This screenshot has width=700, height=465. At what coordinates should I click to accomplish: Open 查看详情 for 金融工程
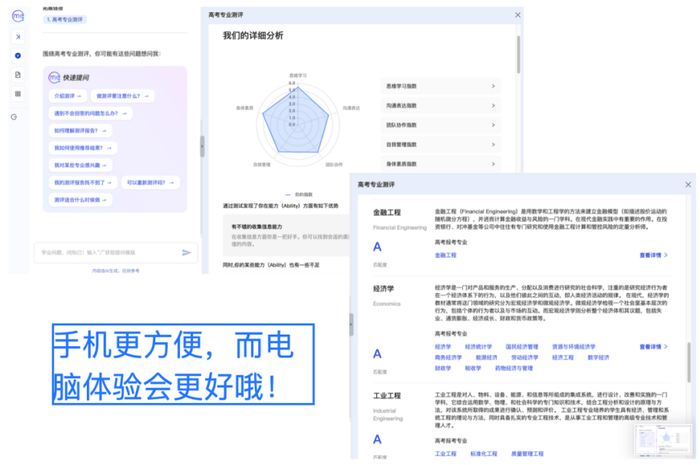click(654, 255)
